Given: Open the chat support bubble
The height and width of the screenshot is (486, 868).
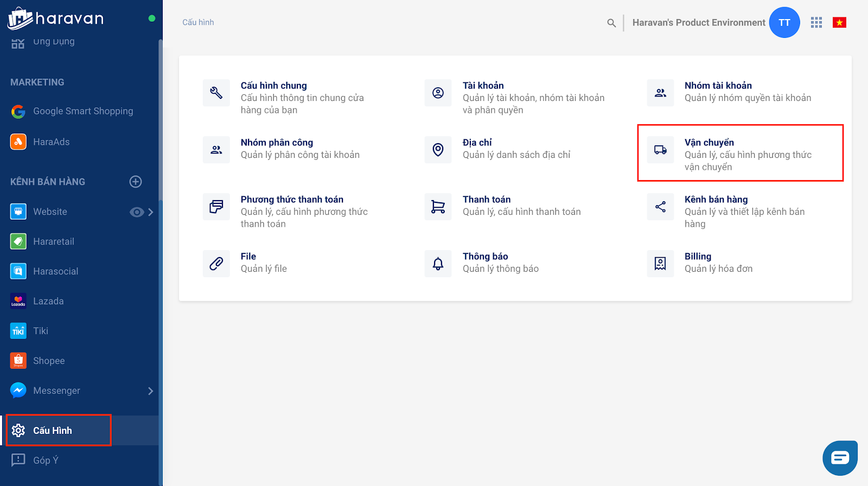Looking at the screenshot, I should point(840,458).
